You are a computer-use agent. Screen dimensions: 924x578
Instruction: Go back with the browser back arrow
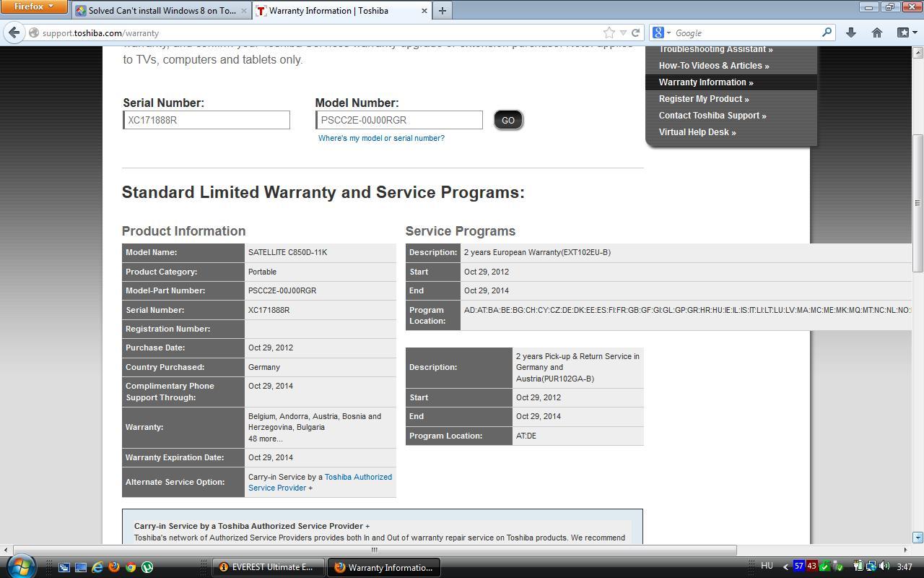click(x=14, y=33)
